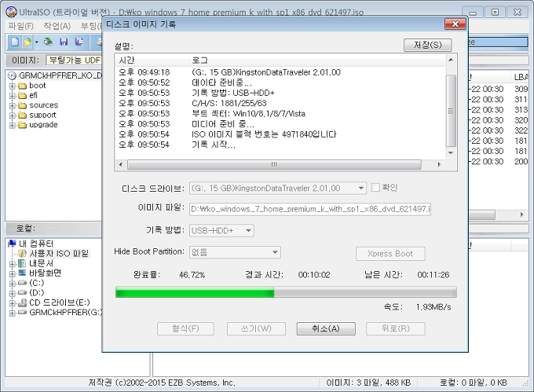534x392 pixels.
Task: Expand the sources folder node
Action: 13,105
